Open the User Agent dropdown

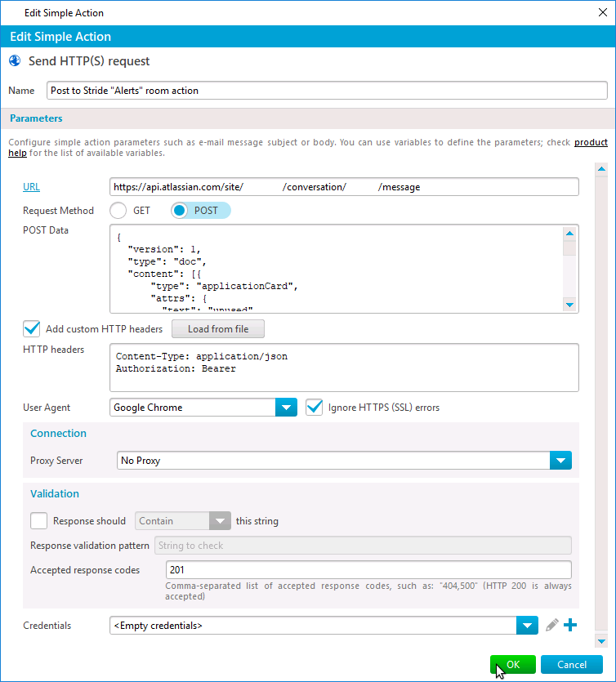[x=286, y=408]
